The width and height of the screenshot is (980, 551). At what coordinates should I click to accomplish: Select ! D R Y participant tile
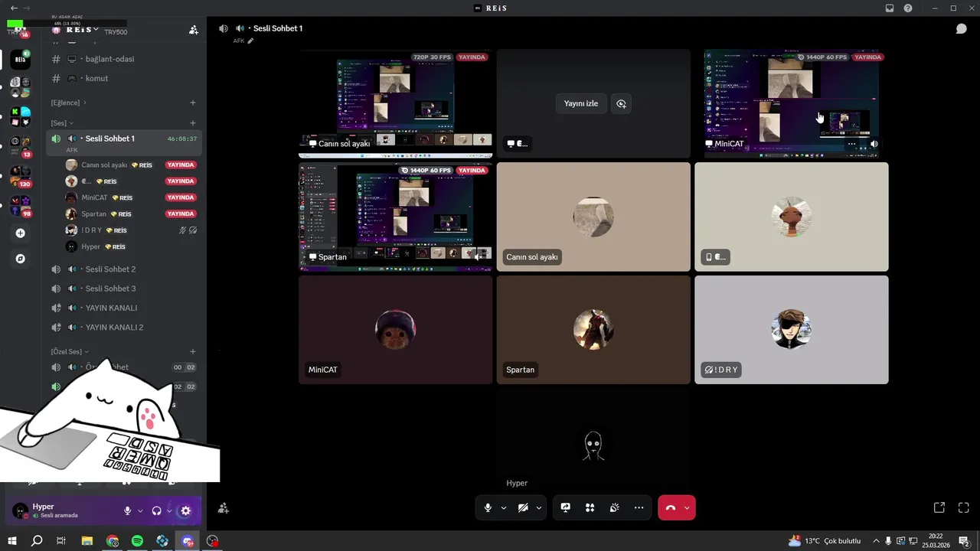791,330
